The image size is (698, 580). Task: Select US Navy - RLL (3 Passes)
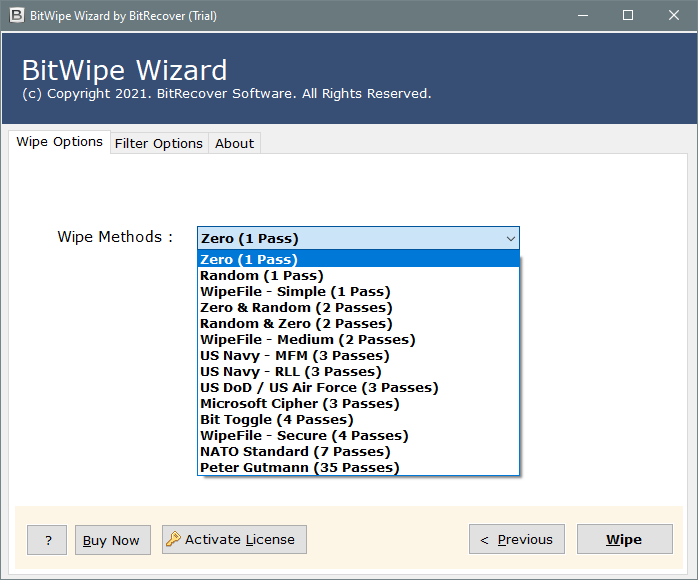[x=358, y=372]
